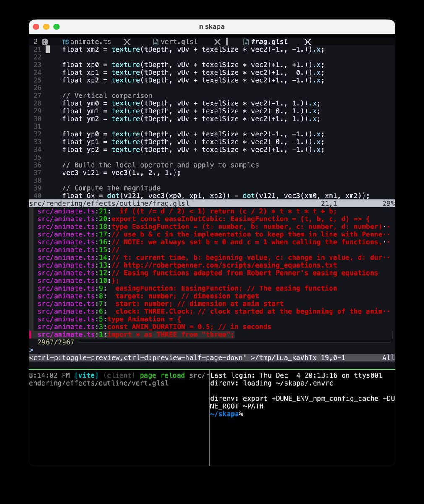Click the line declaring 'float xp0'
The image size is (424, 504).
tap(194, 65)
